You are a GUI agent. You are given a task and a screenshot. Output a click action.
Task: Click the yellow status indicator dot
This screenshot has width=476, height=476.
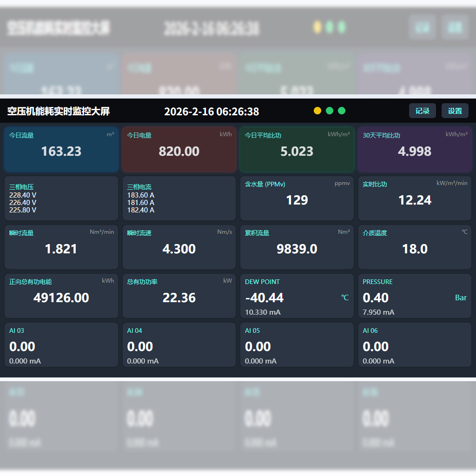317,111
